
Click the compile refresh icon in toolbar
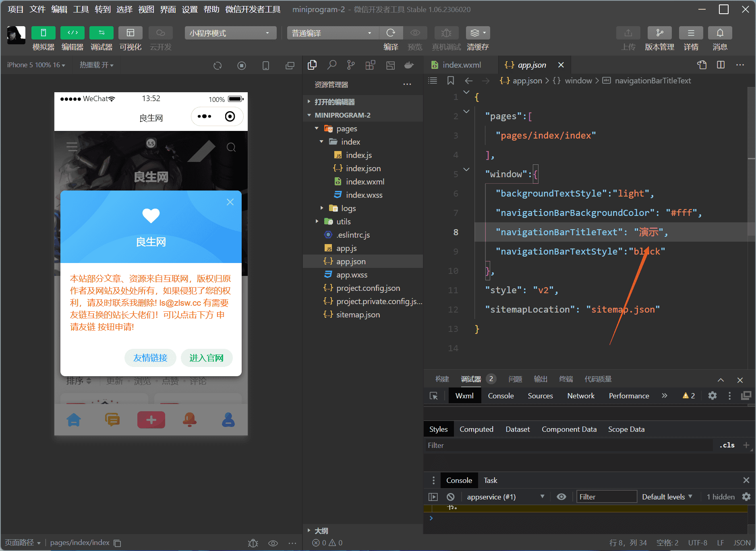click(x=390, y=33)
